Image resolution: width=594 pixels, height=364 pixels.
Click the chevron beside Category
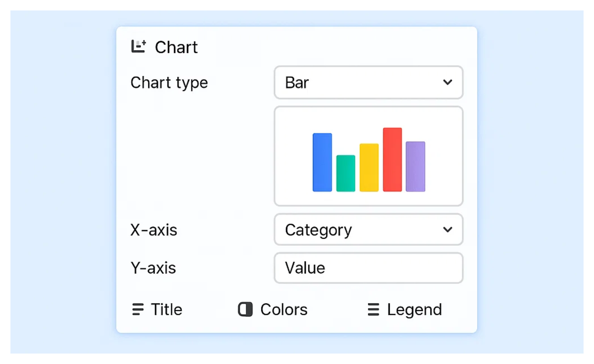coord(448,230)
